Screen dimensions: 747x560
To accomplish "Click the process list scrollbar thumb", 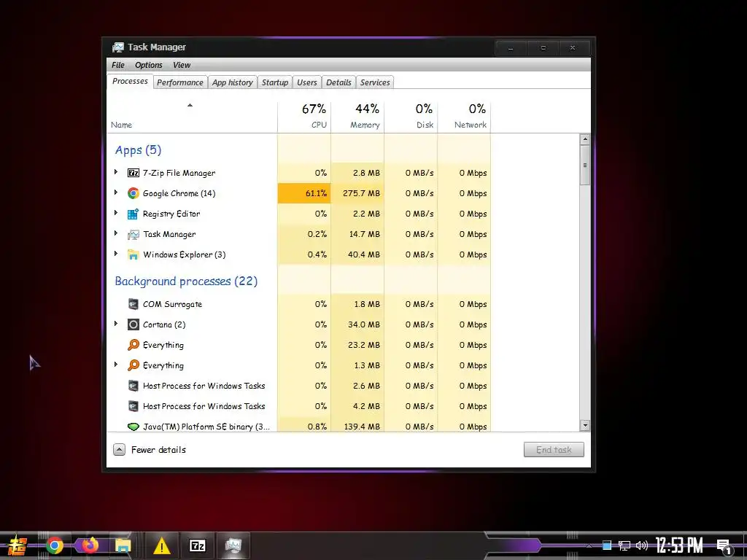I will pyautogui.click(x=585, y=166).
